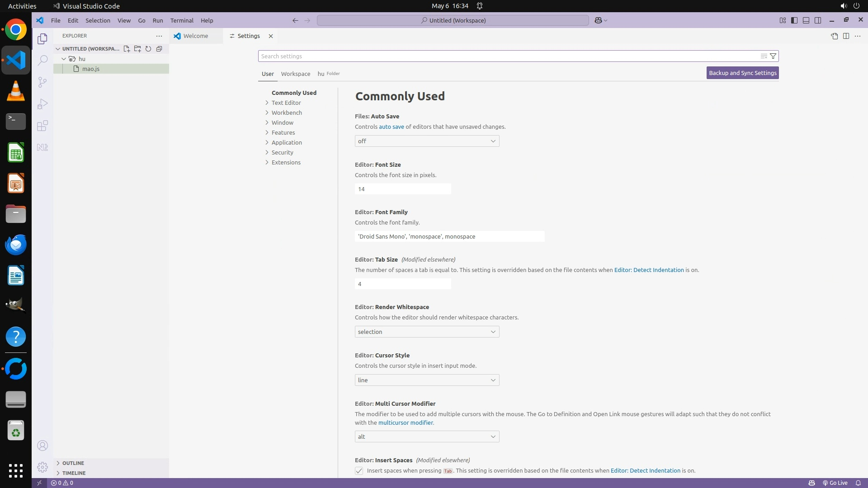This screenshot has height=488, width=868.
Task: Click Backup and Sync Settings button
Action: 742,73
